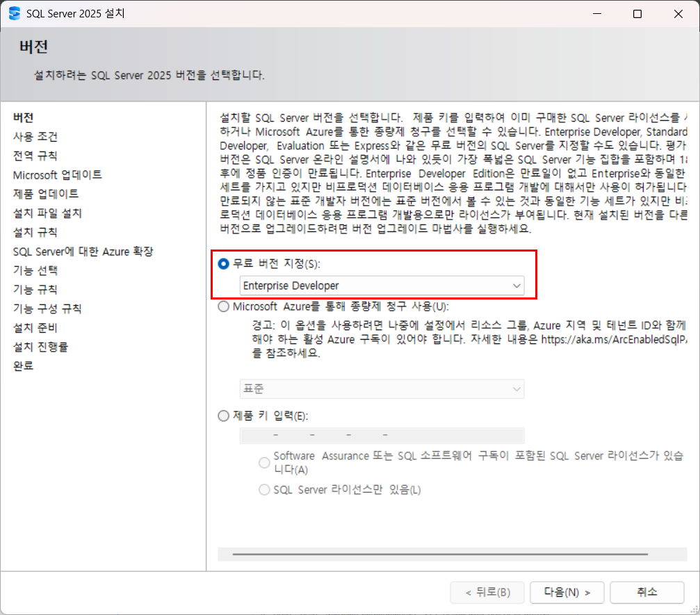Click the 다음(N) > button

point(567,592)
